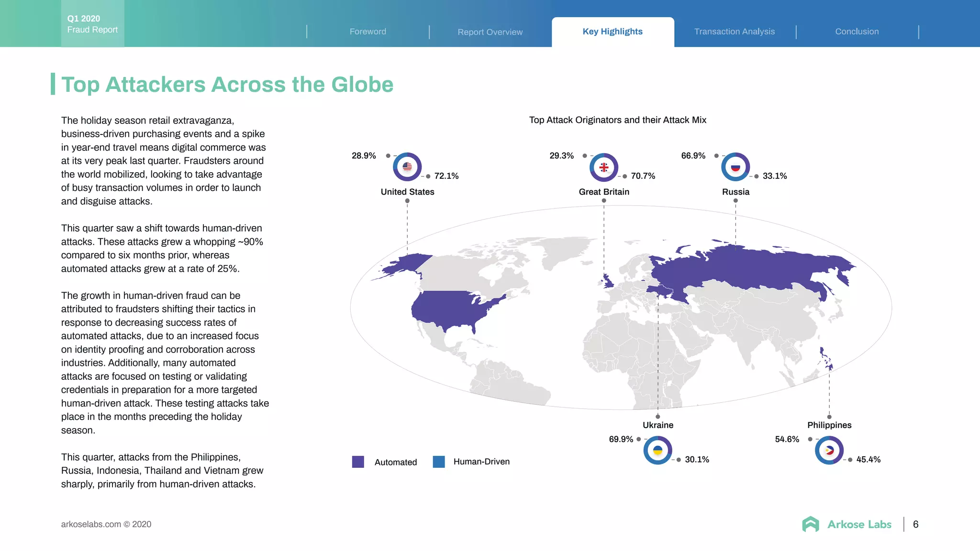
Task: Click the blue Human-Driven legend swatch
Action: 439,462
